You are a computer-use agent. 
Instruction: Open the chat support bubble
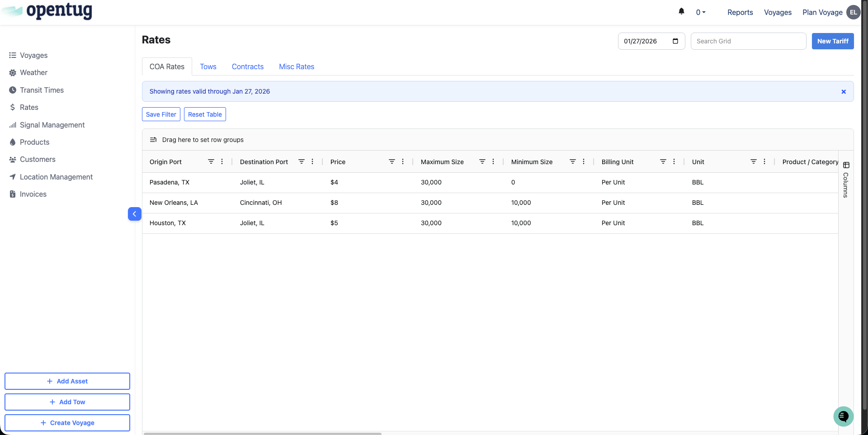pyautogui.click(x=843, y=416)
